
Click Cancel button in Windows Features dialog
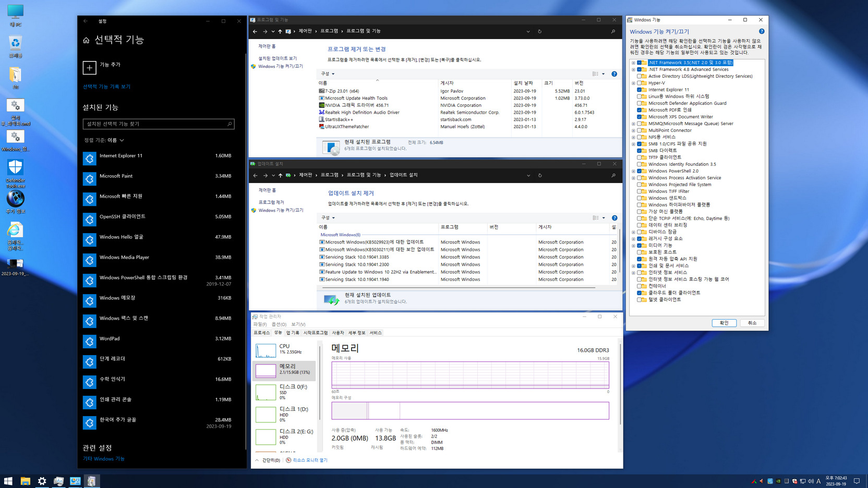point(752,323)
